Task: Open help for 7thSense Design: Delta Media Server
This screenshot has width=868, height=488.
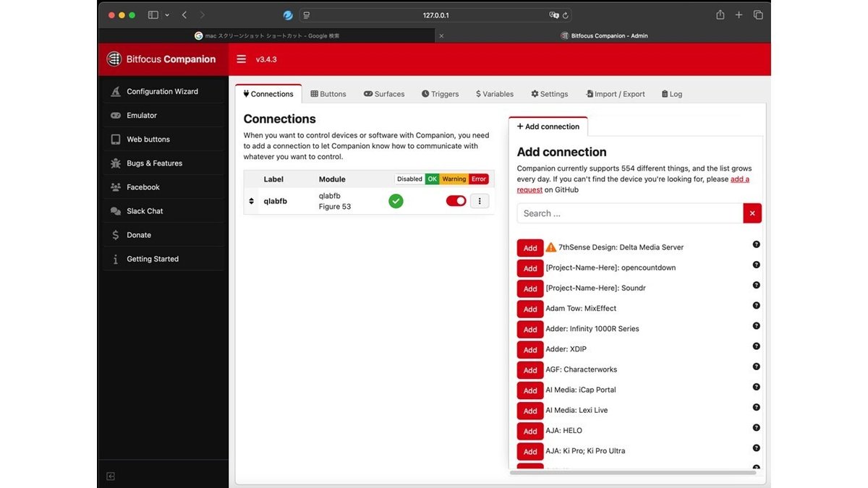Action: point(756,244)
